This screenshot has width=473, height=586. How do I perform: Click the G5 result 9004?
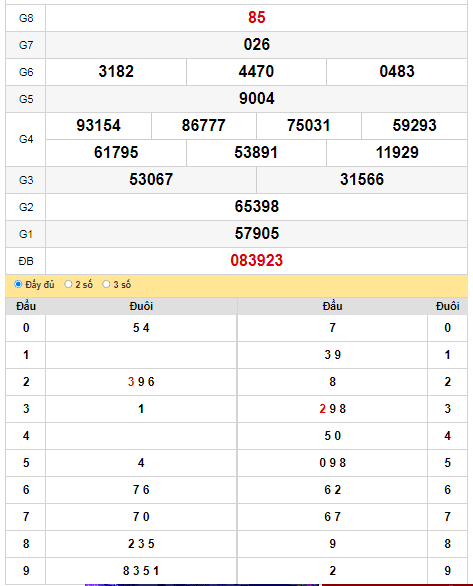(257, 99)
